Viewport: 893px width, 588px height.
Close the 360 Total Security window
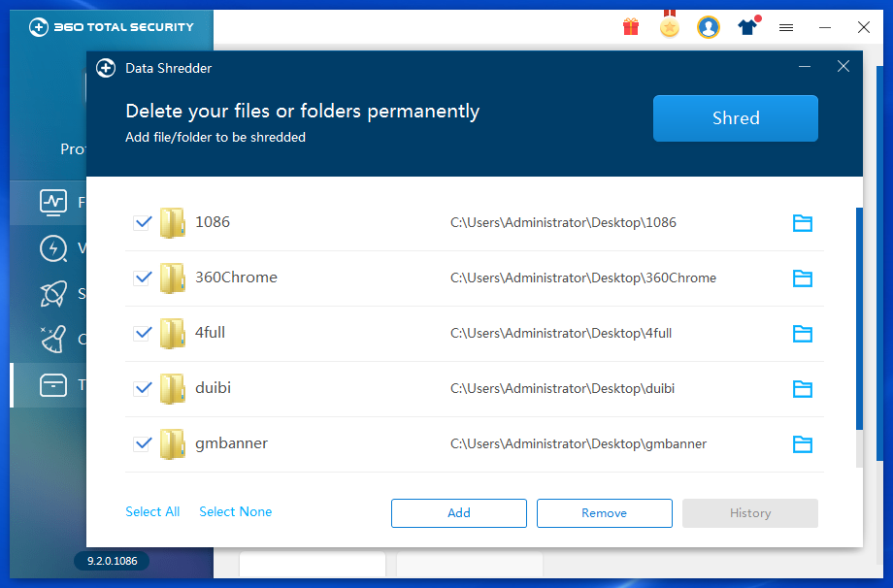(x=863, y=27)
